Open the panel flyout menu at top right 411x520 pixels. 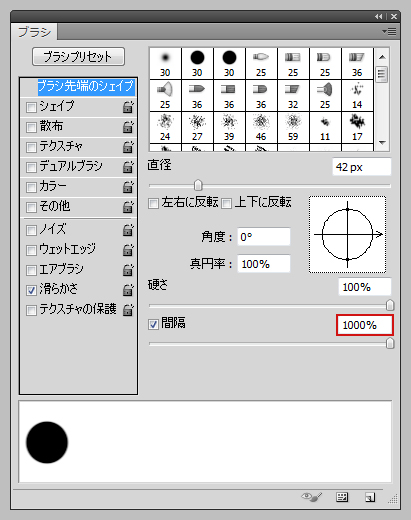tap(389, 31)
